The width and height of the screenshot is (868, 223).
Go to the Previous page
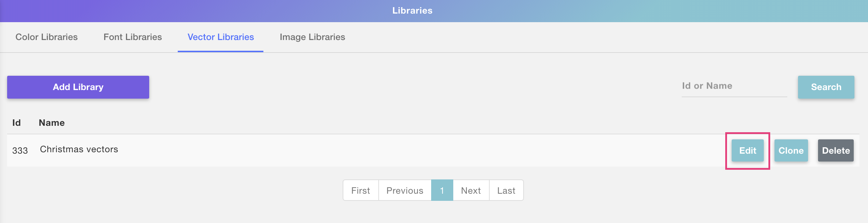tap(405, 190)
